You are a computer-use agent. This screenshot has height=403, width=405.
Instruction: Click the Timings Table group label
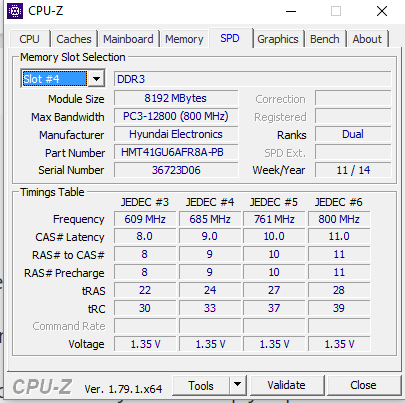pyautogui.click(x=52, y=192)
